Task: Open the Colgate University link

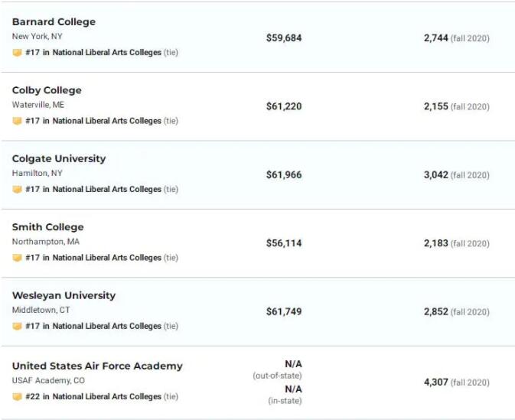Action: pos(59,158)
